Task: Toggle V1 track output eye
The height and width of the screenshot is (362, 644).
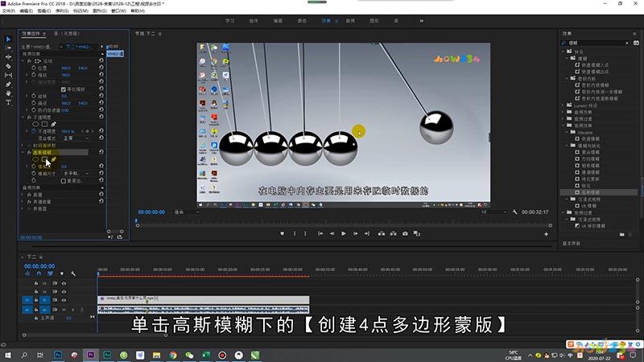Action: click(64, 300)
